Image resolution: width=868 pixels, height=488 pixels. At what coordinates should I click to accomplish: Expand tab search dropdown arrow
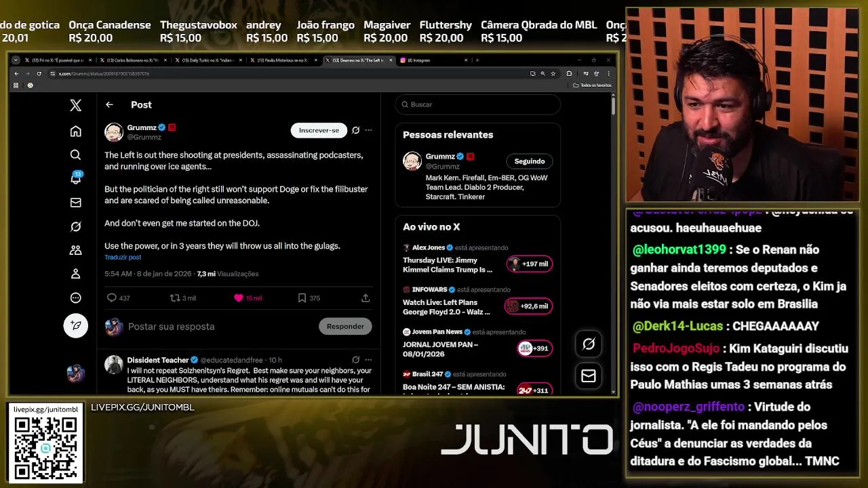pyautogui.click(x=16, y=60)
